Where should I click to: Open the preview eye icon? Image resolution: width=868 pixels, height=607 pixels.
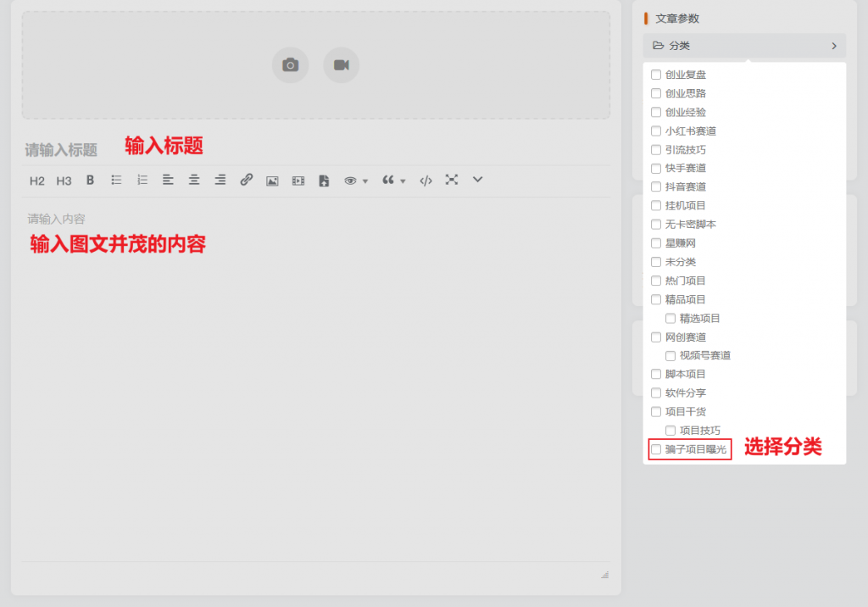point(350,180)
